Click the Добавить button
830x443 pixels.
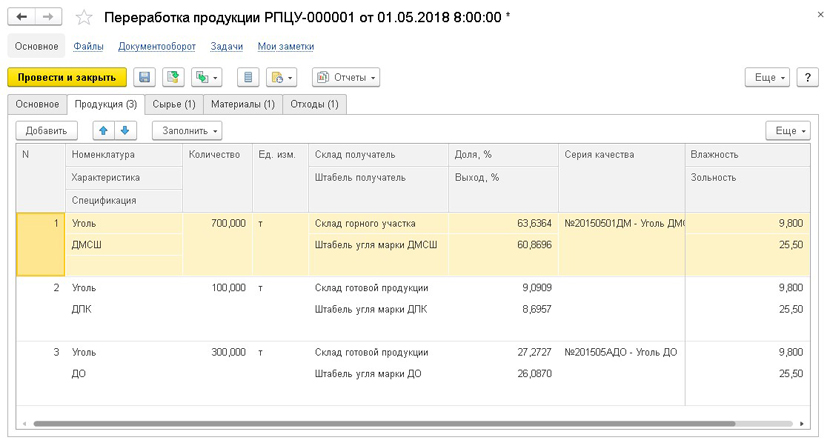46,131
